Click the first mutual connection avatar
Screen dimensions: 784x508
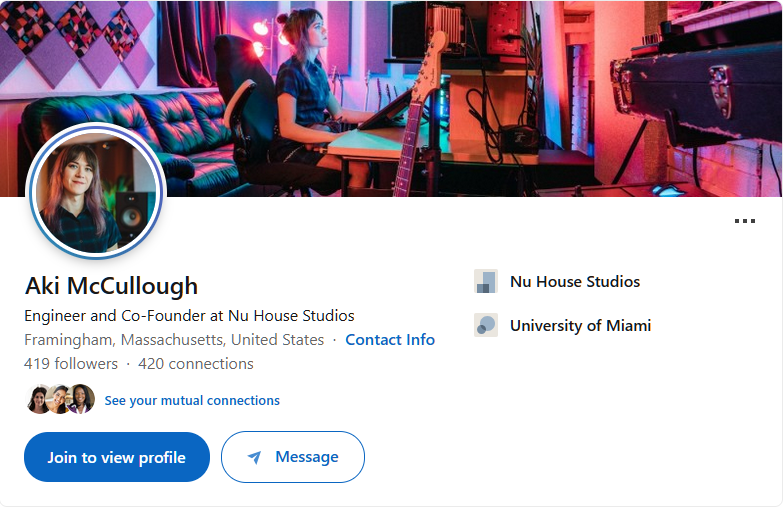click(38, 400)
